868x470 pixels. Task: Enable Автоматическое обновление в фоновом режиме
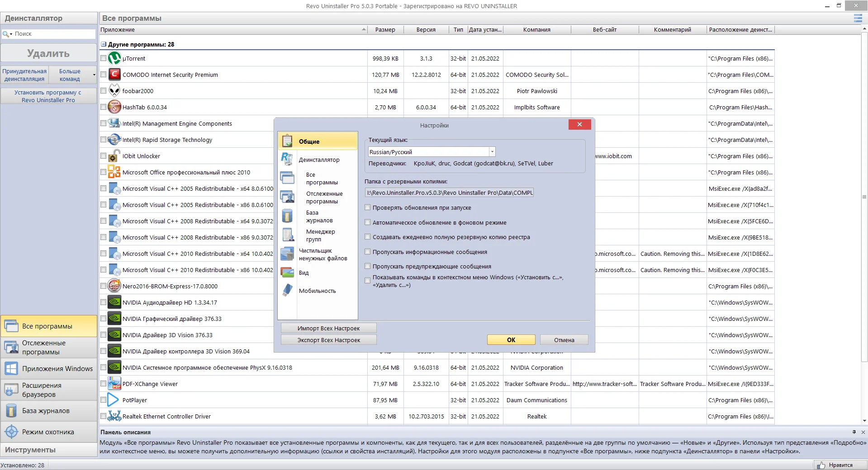(368, 222)
